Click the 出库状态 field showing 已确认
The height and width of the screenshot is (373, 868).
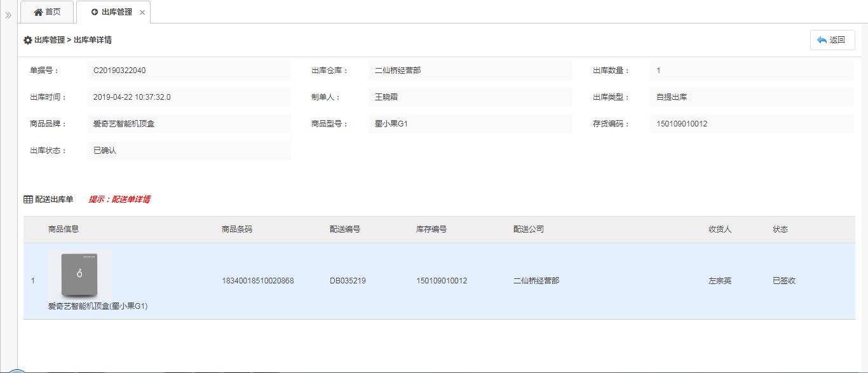click(188, 151)
